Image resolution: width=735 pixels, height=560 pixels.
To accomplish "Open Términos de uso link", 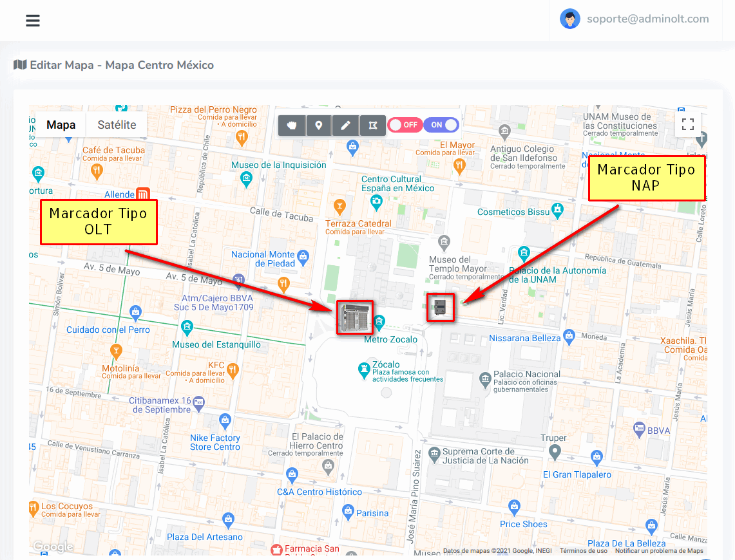I will (x=583, y=551).
